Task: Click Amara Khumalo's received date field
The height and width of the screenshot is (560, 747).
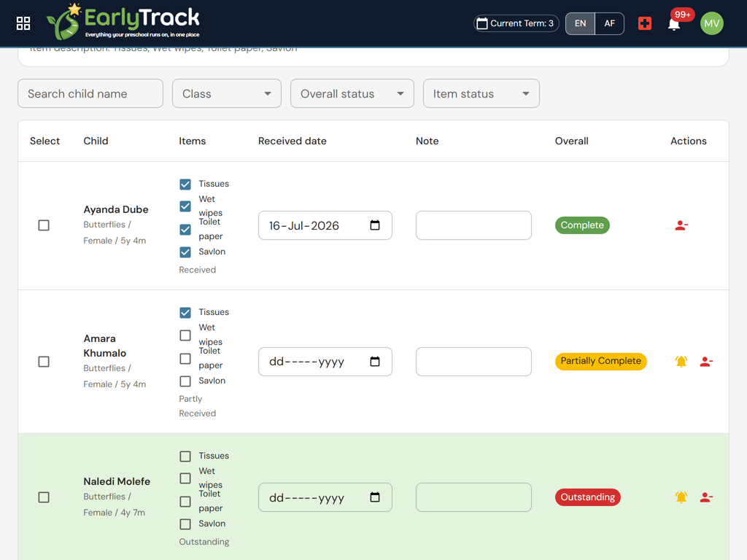Action: (x=325, y=362)
